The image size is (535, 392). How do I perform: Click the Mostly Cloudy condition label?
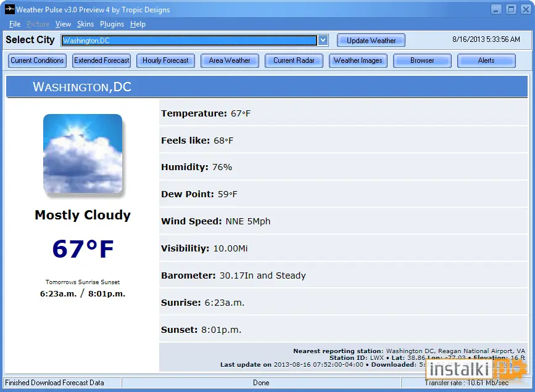[x=83, y=215]
